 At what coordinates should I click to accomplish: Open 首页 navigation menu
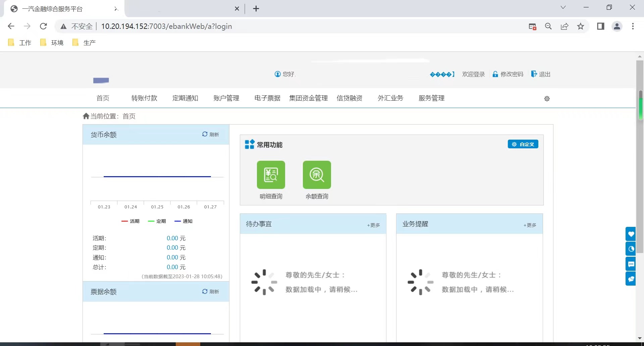tap(103, 98)
